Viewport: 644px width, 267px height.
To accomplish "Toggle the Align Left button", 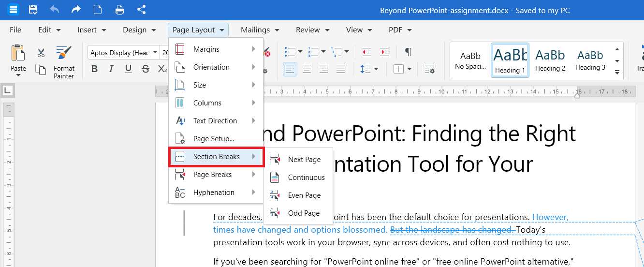I will coord(290,69).
